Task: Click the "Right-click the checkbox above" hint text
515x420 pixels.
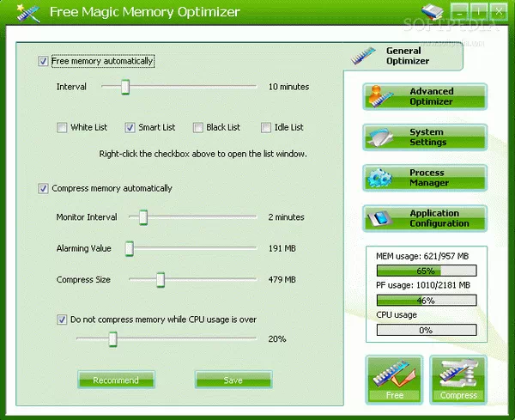Action: [203, 154]
